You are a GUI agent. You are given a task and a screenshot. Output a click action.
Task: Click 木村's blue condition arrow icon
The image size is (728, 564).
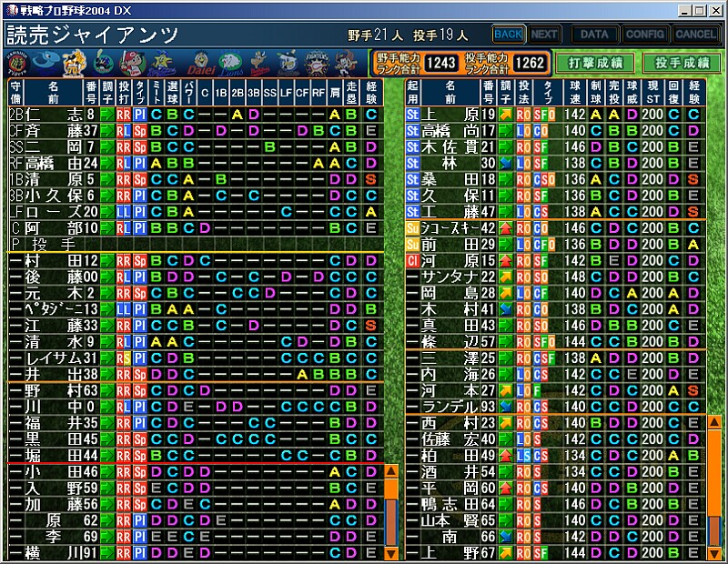(506, 309)
